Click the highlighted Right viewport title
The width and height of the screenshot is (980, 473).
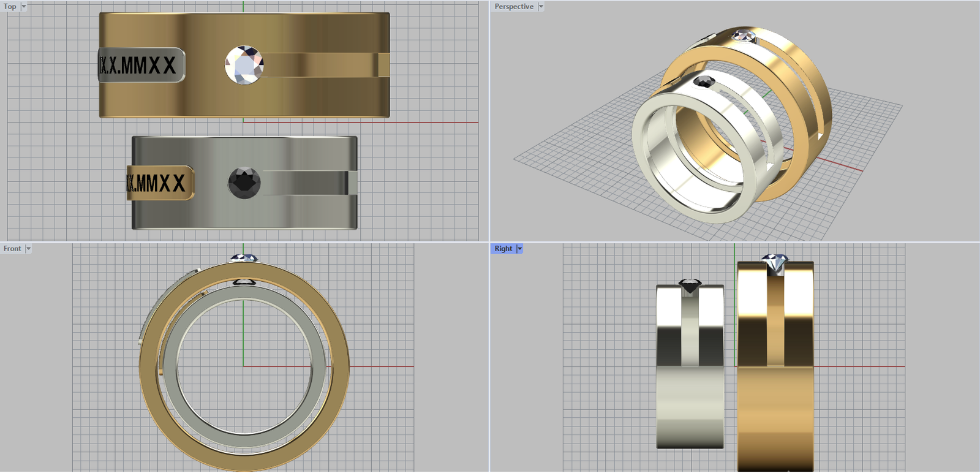point(503,249)
